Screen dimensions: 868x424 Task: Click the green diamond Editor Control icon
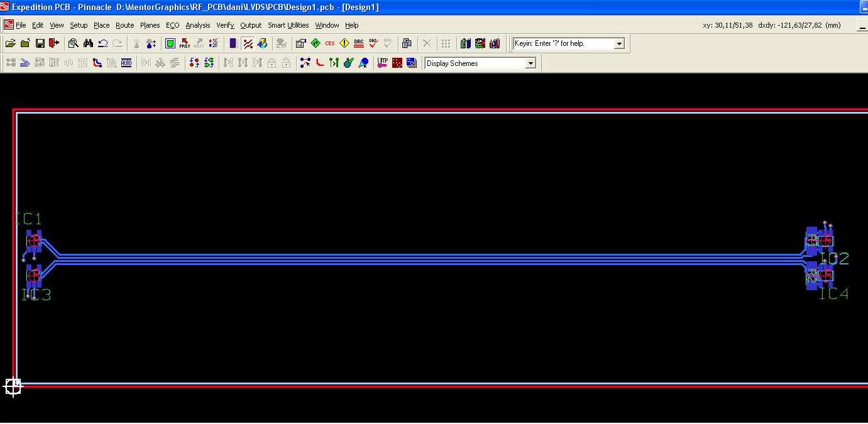pos(315,43)
